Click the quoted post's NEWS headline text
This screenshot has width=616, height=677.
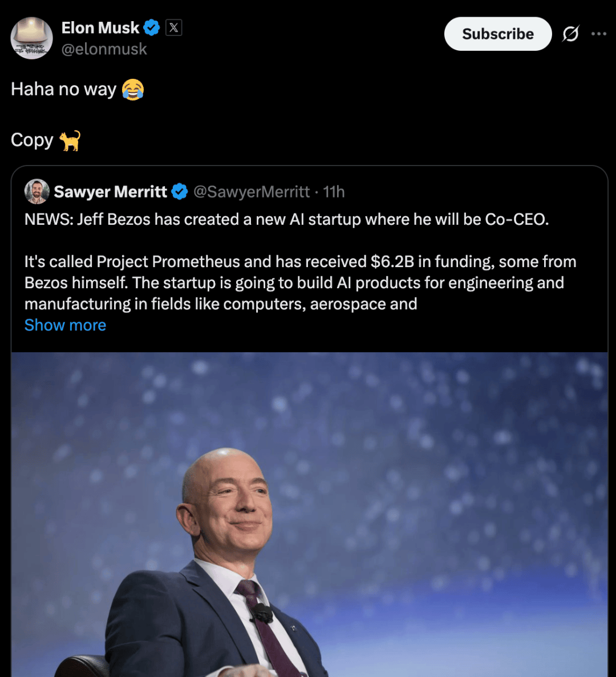click(x=286, y=219)
